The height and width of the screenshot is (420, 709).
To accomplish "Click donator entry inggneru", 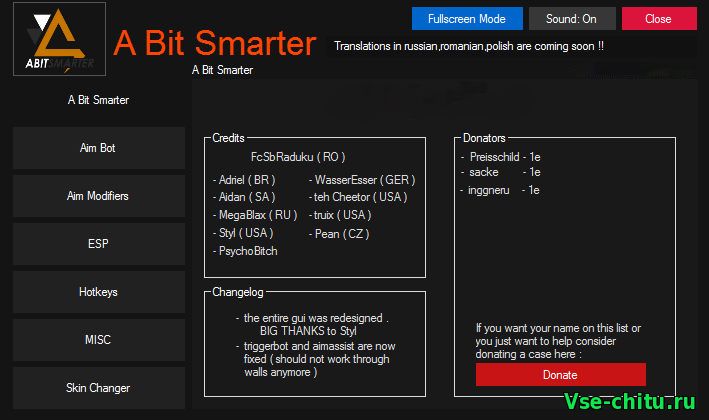I will (500, 190).
